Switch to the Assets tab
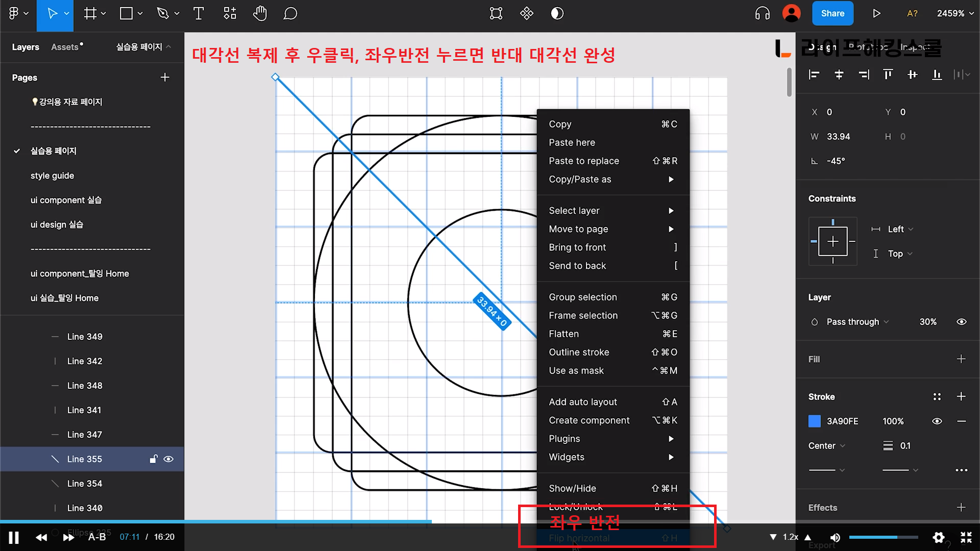980x551 pixels. pyautogui.click(x=65, y=47)
